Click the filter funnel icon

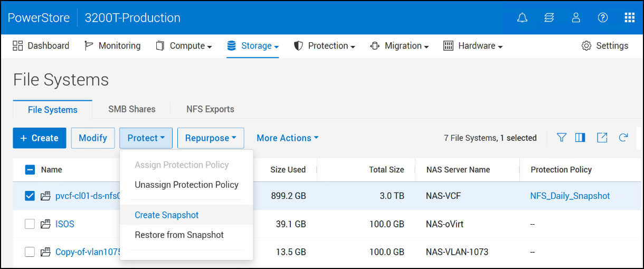[x=562, y=138]
